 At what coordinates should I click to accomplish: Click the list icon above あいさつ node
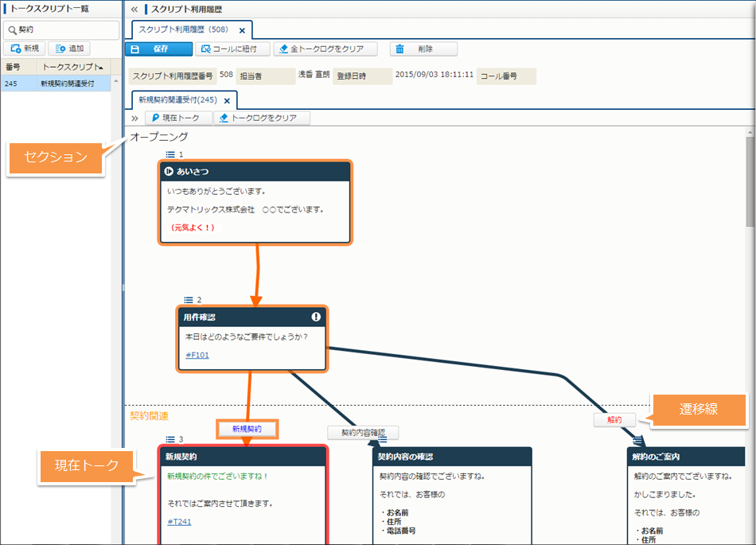[x=170, y=154]
